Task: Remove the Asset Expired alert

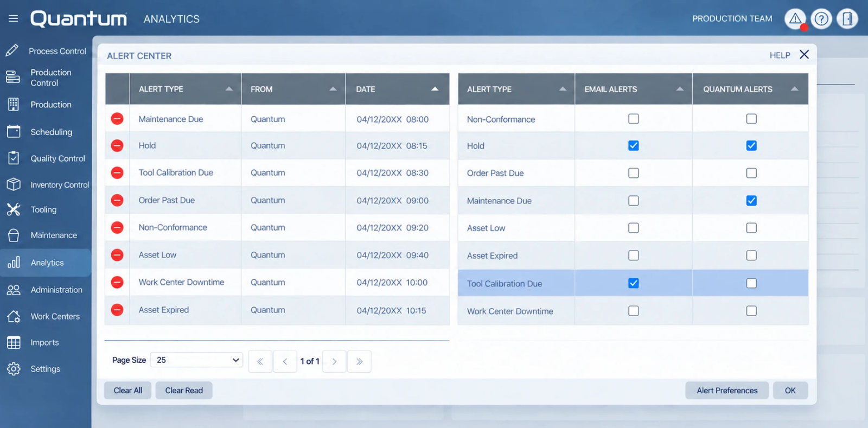Action: (x=117, y=310)
